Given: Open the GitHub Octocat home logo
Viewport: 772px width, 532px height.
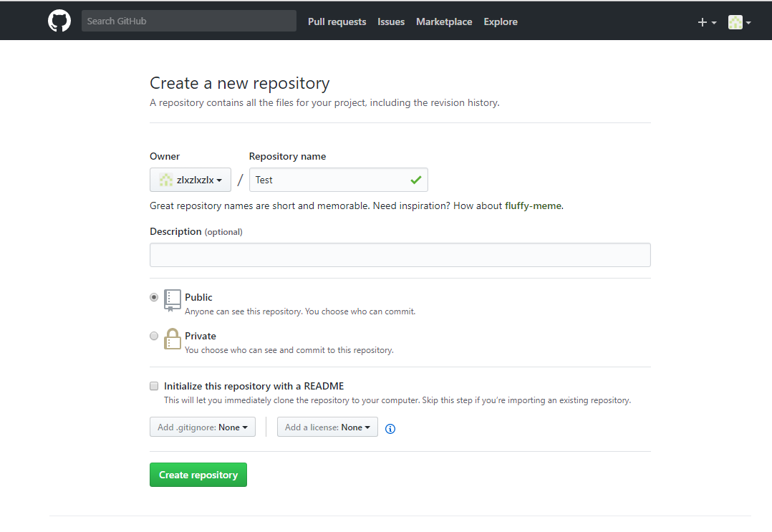Looking at the screenshot, I should (x=59, y=21).
